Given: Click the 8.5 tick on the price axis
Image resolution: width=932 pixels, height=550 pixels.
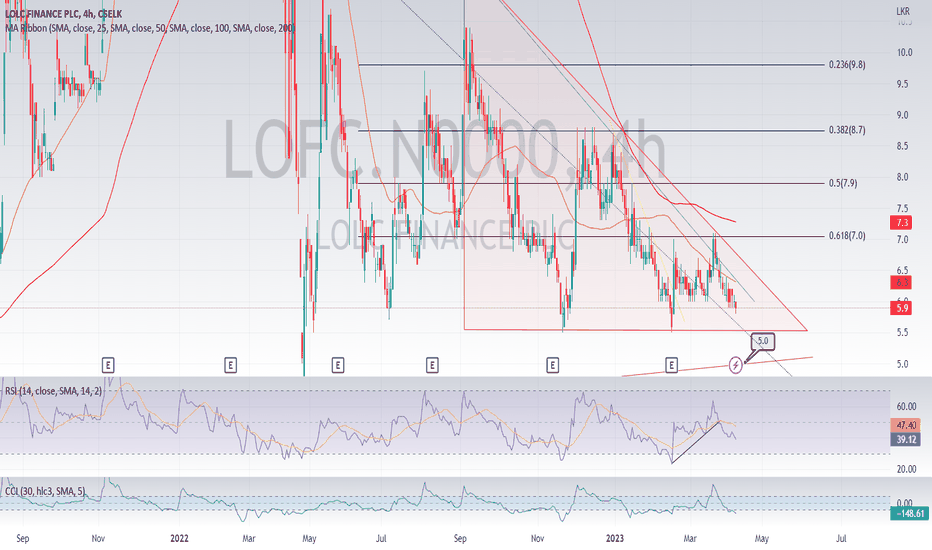Looking at the screenshot, I should pos(902,146).
